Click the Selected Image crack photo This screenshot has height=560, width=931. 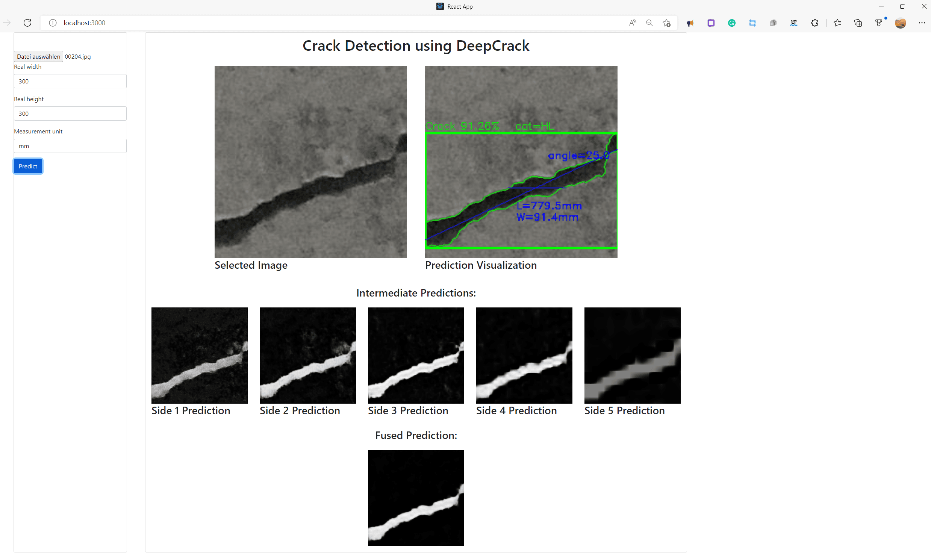point(310,162)
